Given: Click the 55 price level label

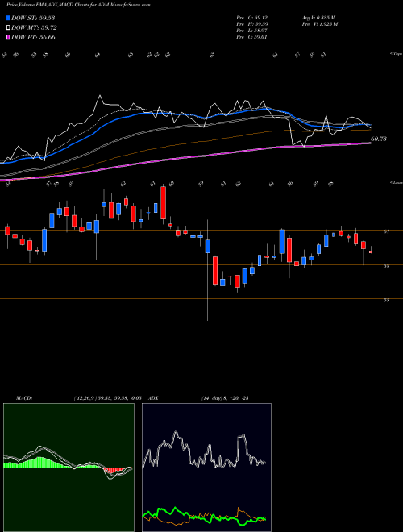Looking at the screenshot, I should click(x=386, y=300).
